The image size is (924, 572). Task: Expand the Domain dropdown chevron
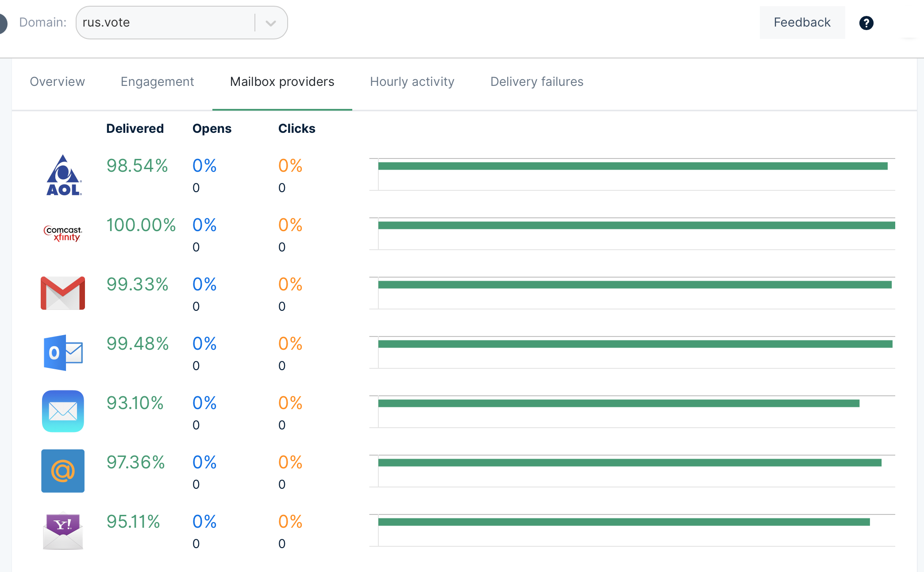(271, 23)
